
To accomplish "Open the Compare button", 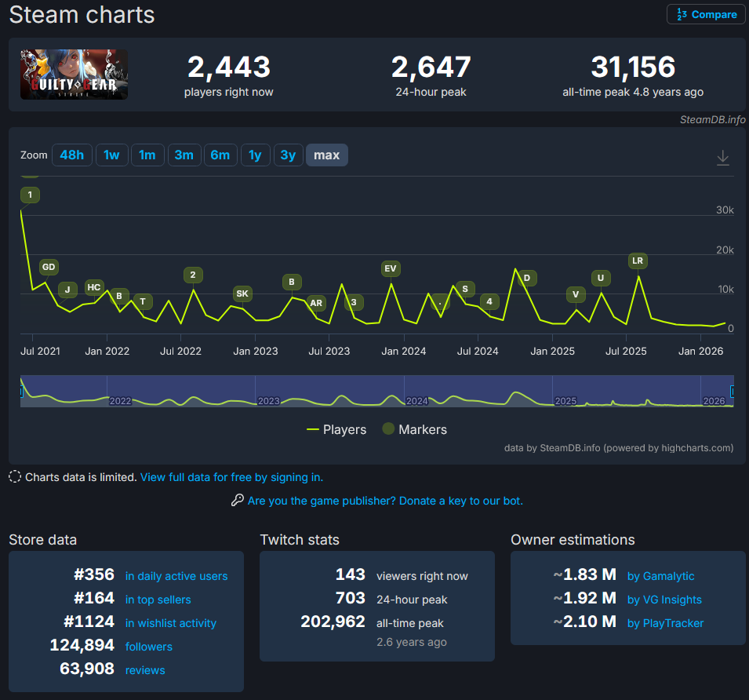I will (x=706, y=14).
